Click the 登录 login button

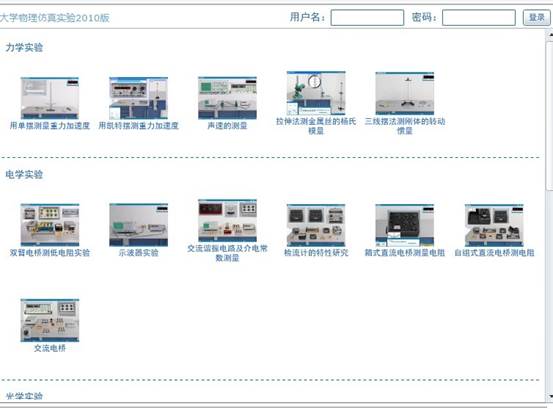tap(536, 17)
